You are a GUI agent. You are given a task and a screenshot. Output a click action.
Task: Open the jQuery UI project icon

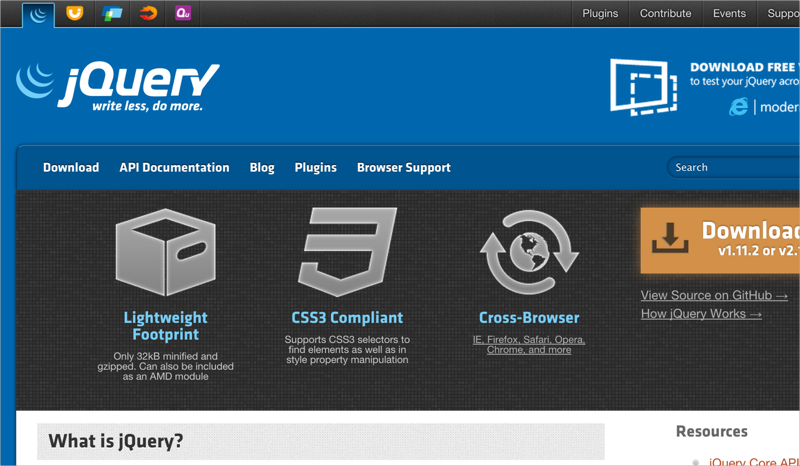[74, 14]
